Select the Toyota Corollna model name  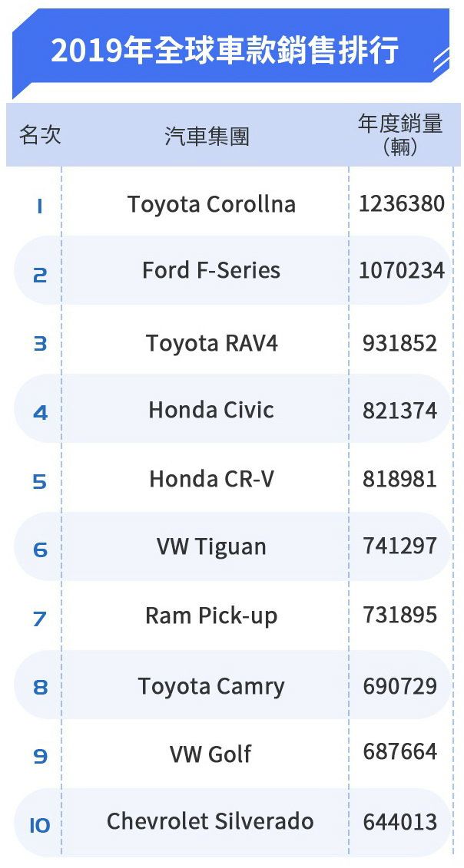[x=211, y=204]
